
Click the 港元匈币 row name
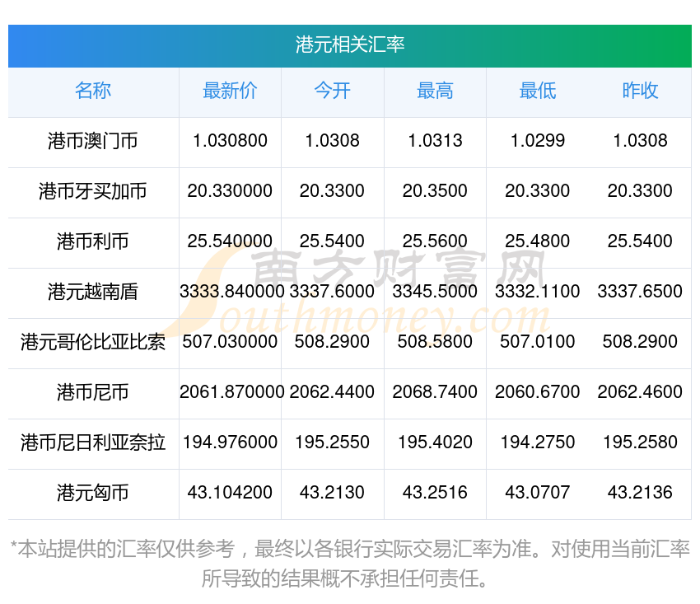(93, 493)
